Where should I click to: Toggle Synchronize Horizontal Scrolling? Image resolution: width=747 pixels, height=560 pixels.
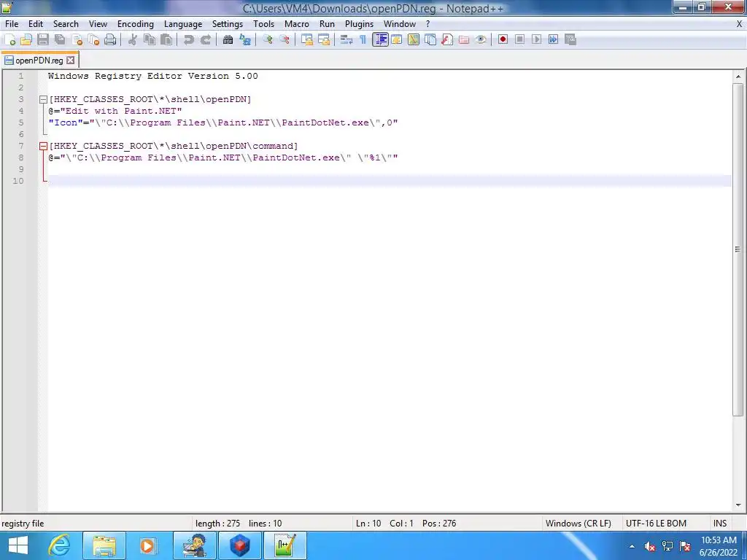click(x=324, y=39)
